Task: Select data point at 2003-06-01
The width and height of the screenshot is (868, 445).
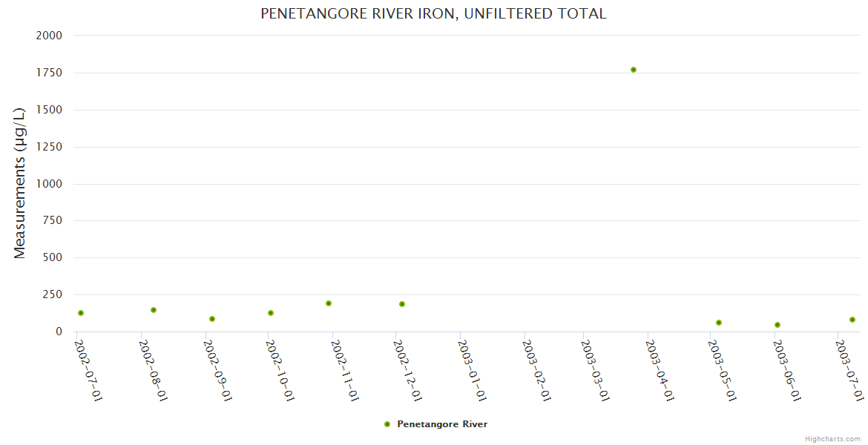Action: coord(777,325)
